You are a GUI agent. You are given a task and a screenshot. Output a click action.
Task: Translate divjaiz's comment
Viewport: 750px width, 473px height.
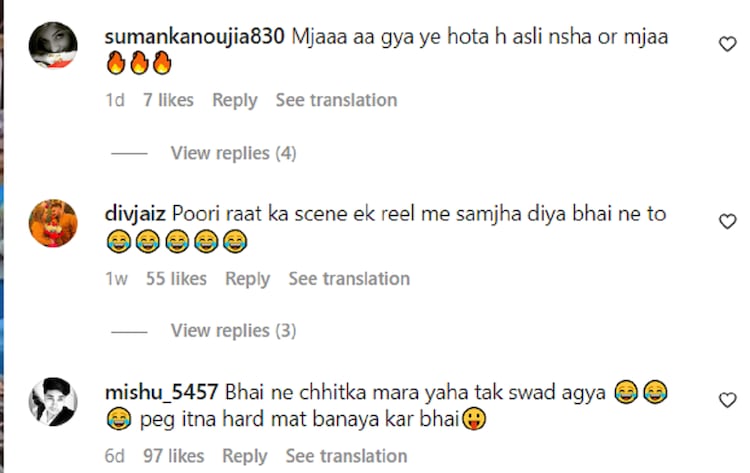(349, 279)
